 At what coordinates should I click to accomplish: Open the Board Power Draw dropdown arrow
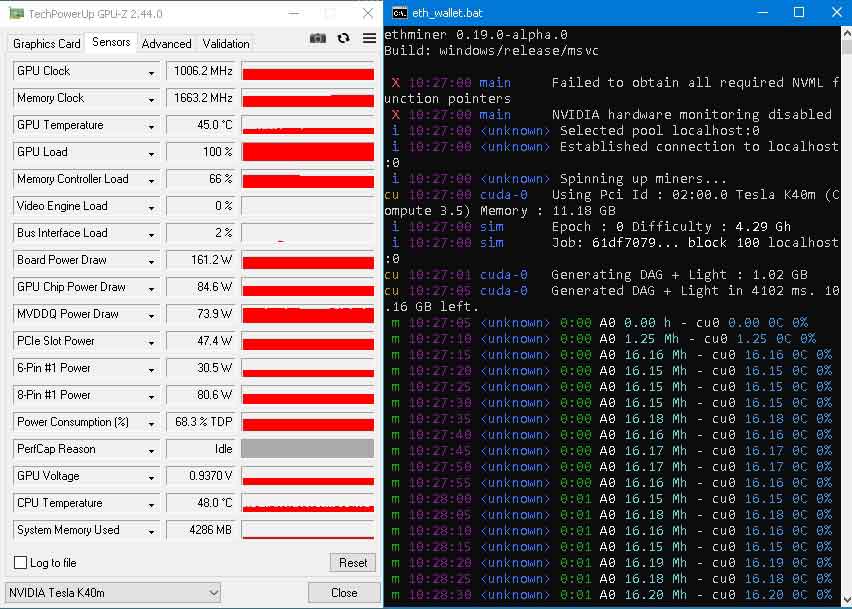point(151,261)
